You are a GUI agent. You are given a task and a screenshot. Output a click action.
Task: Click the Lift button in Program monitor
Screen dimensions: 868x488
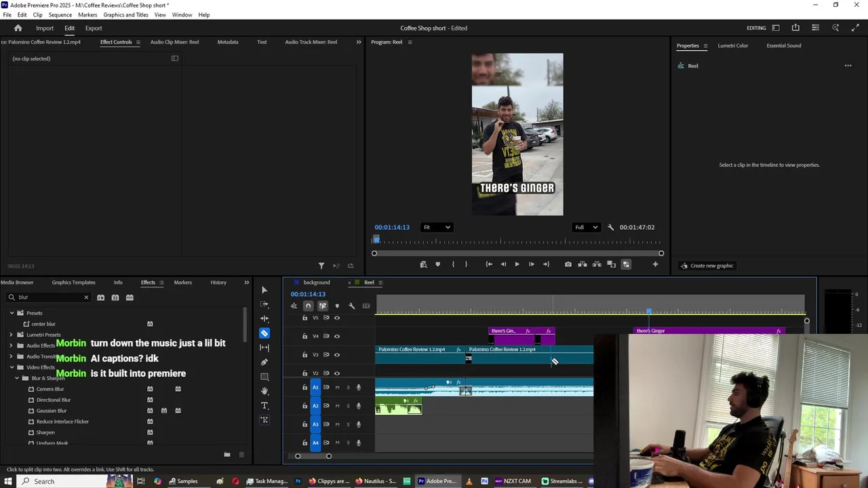pos(583,264)
